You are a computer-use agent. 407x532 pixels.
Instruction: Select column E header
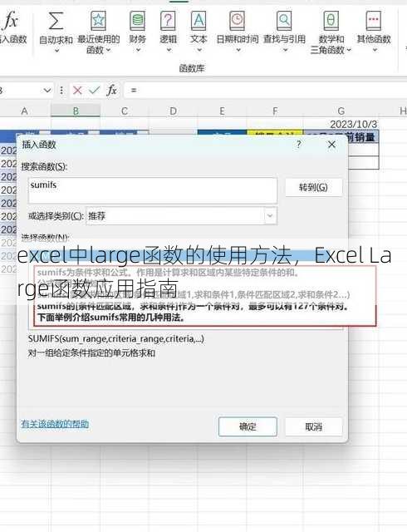tap(222, 111)
